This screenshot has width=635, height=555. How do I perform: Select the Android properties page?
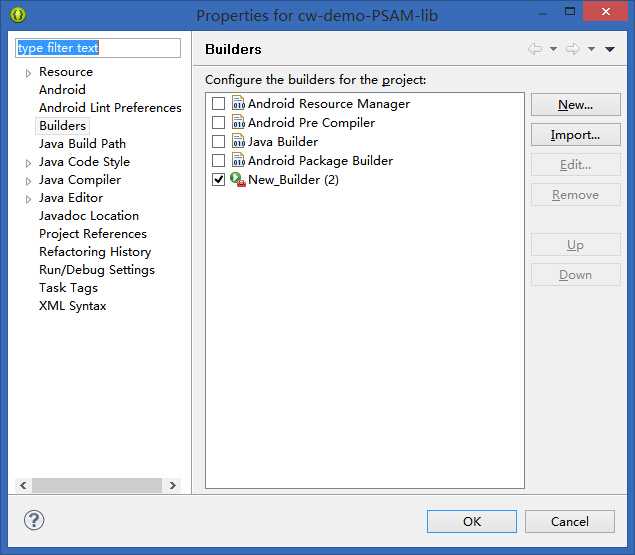pyautogui.click(x=62, y=90)
